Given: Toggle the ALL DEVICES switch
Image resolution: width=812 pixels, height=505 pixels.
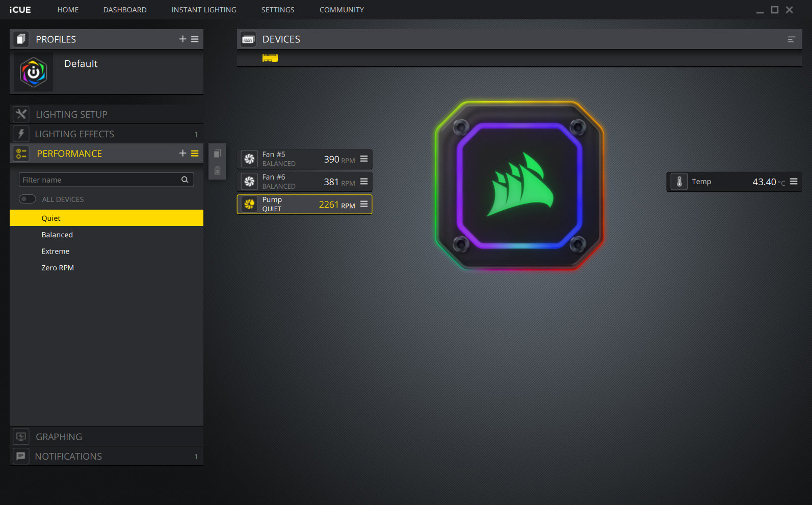Looking at the screenshot, I should tap(28, 199).
